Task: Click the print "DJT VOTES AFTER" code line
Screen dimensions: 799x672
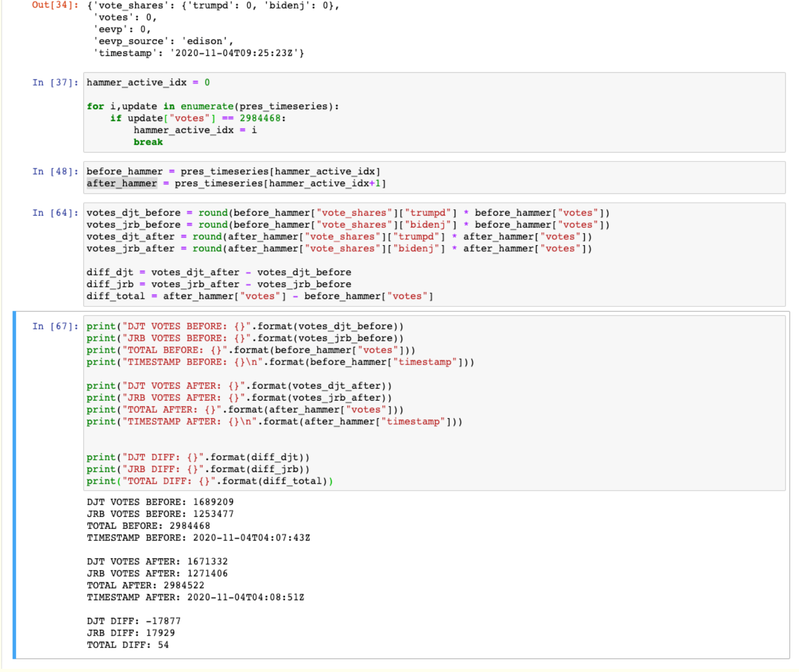Action: 239,386
